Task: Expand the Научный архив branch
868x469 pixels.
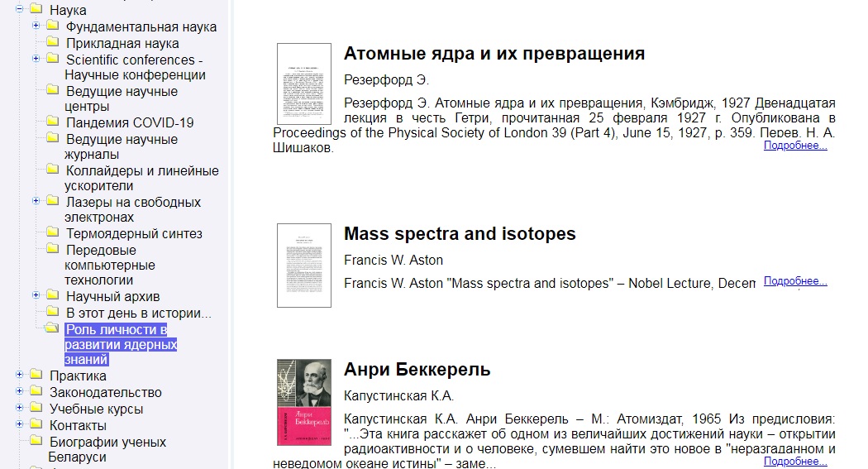Action: (x=36, y=295)
